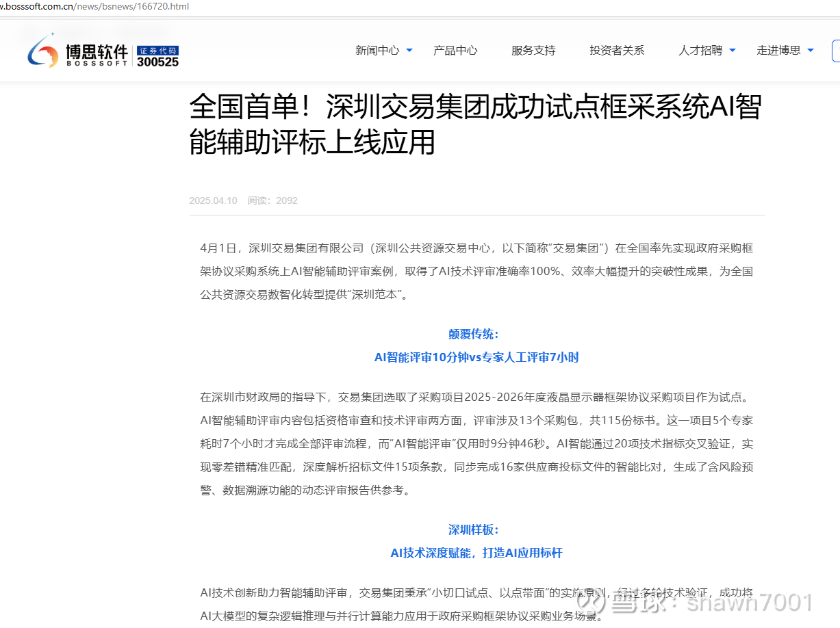
Task: Click the publish date 2025.04.10
Action: [x=213, y=200]
